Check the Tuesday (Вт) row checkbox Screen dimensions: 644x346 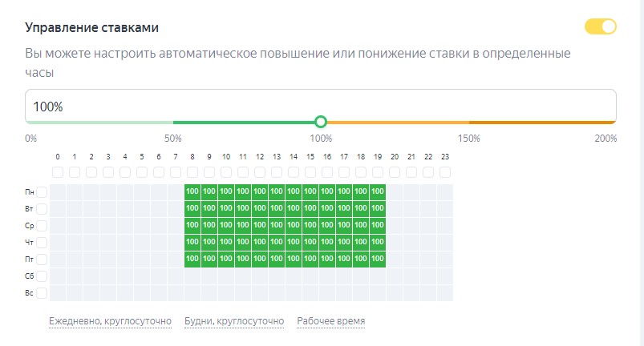42,208
